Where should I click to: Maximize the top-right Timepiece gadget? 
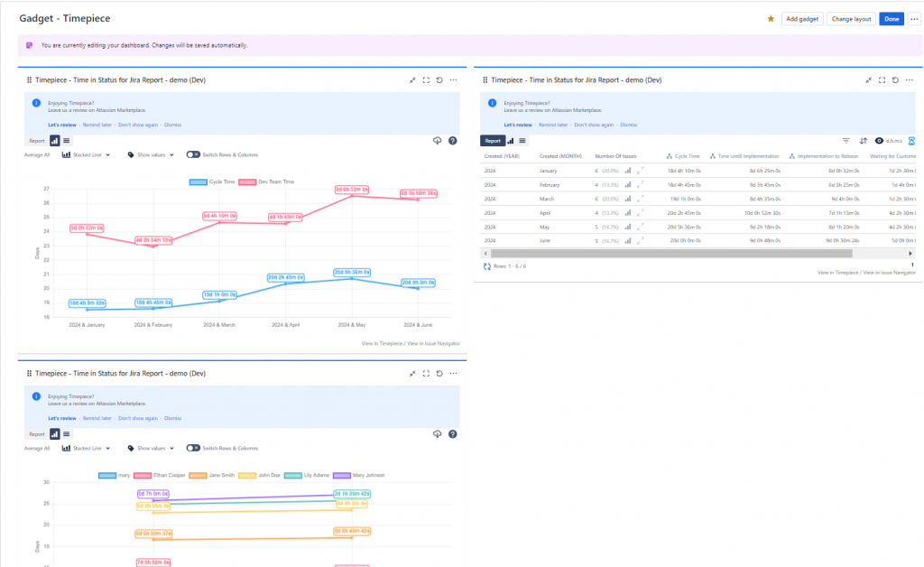[x=882, y=80]
